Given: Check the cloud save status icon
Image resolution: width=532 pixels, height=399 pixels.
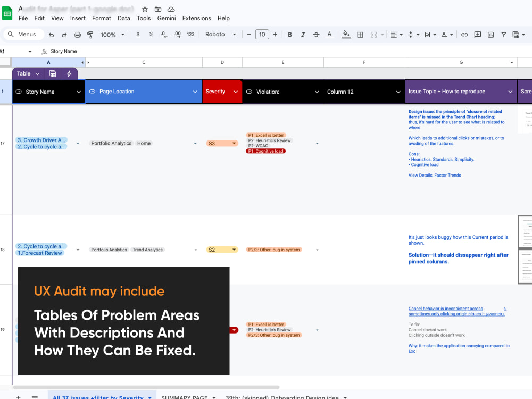Looking at the screenshot, I should click(171, 9).
